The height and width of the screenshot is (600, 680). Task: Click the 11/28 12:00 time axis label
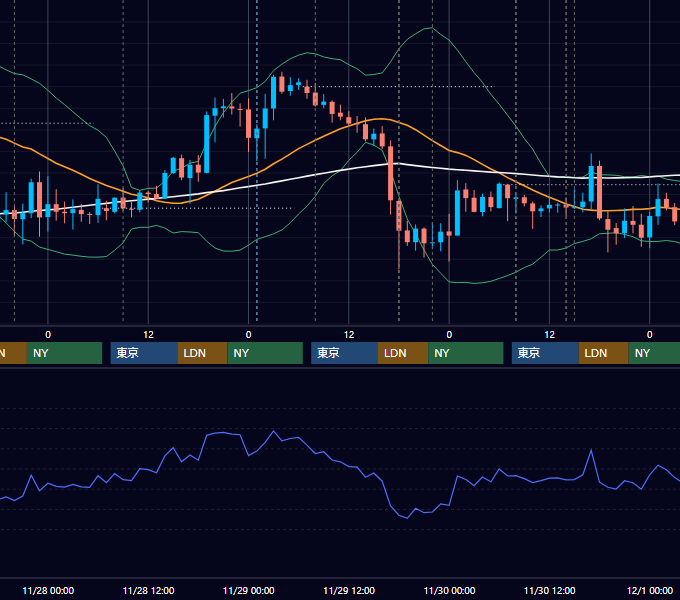click(148, 590)
